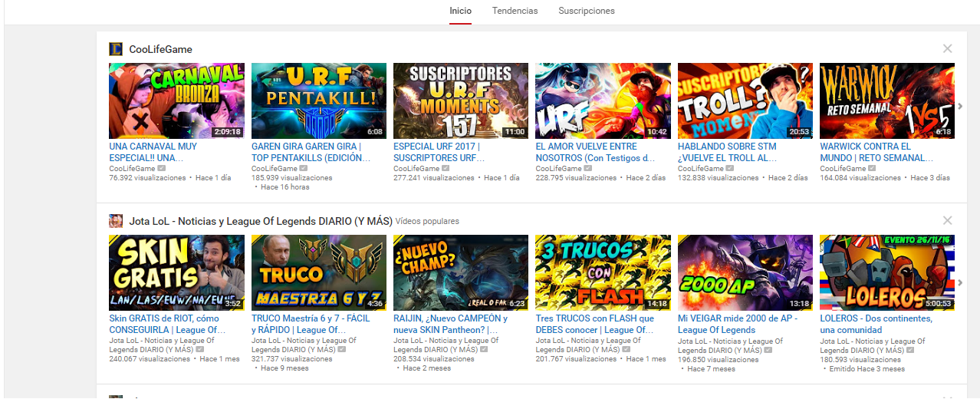Dismiss the Jota LoL recommendation section
The width and height of the screenshot is (980, 399).
[947, 220]
